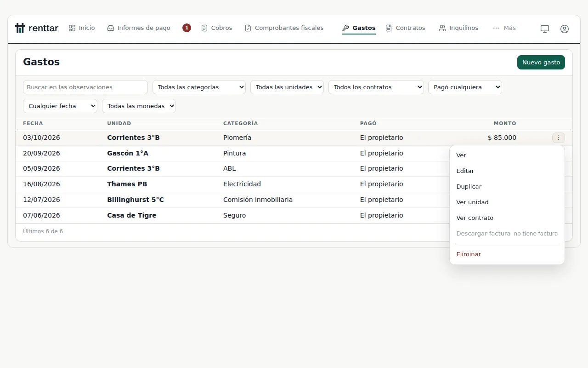Click the date 20/09/2026
This screenshot has width=588, height=368.
[41, 153]
